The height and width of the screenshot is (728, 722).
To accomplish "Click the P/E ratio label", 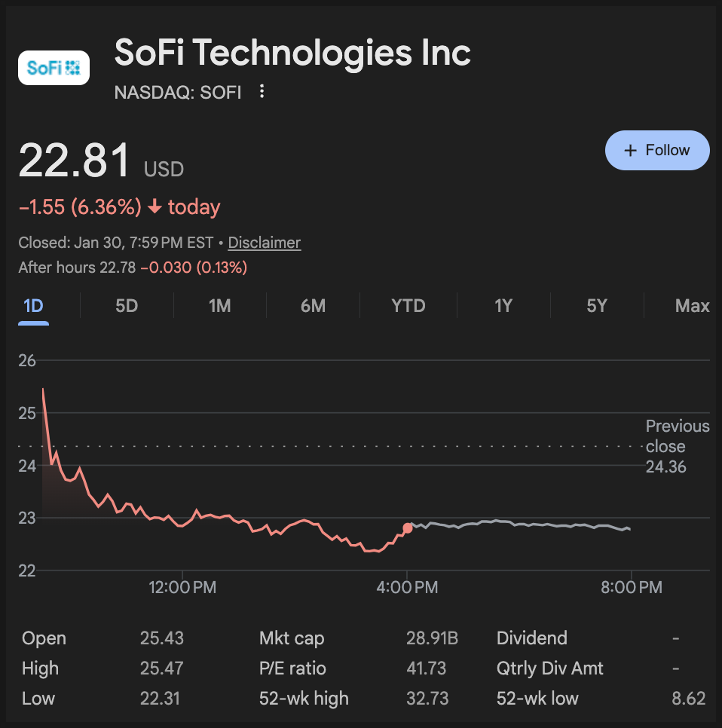I will [292, 668].
